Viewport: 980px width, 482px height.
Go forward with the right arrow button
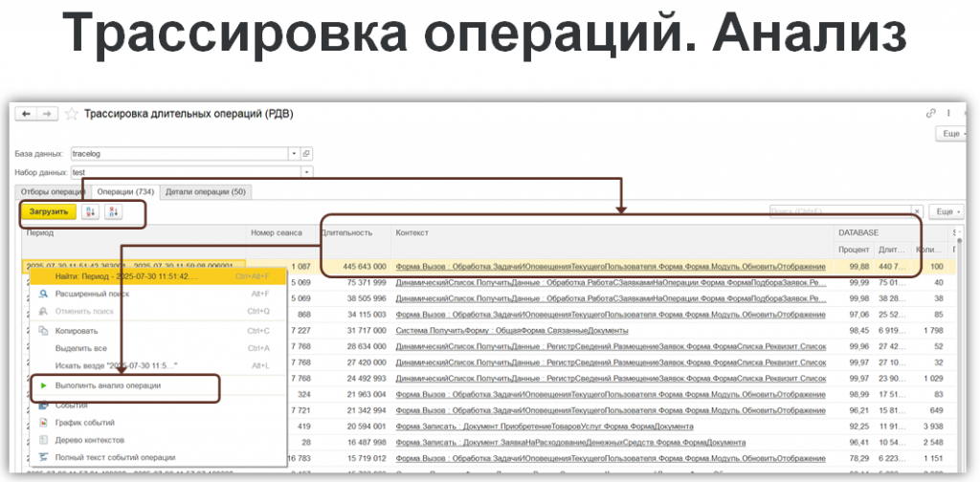click(47, 114)
